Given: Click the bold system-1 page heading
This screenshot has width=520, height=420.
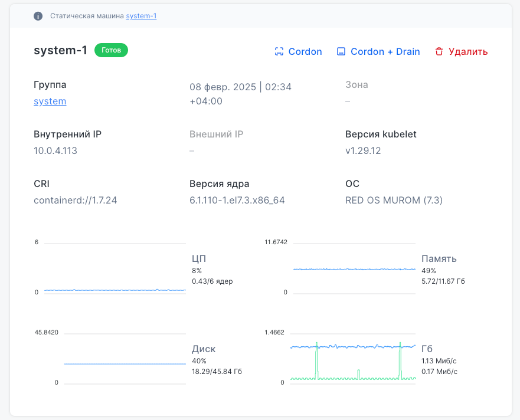Looking at the screenshot, I should (61, 50).
